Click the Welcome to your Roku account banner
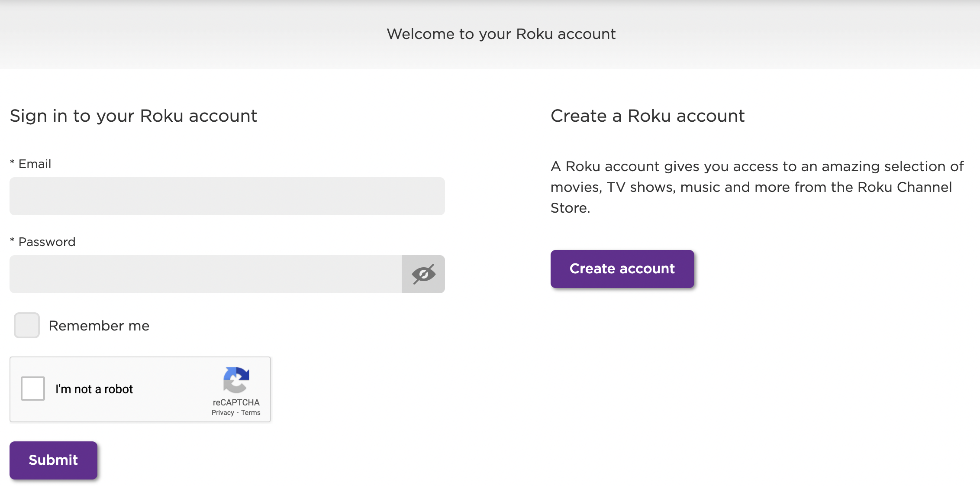 [501, 34]
